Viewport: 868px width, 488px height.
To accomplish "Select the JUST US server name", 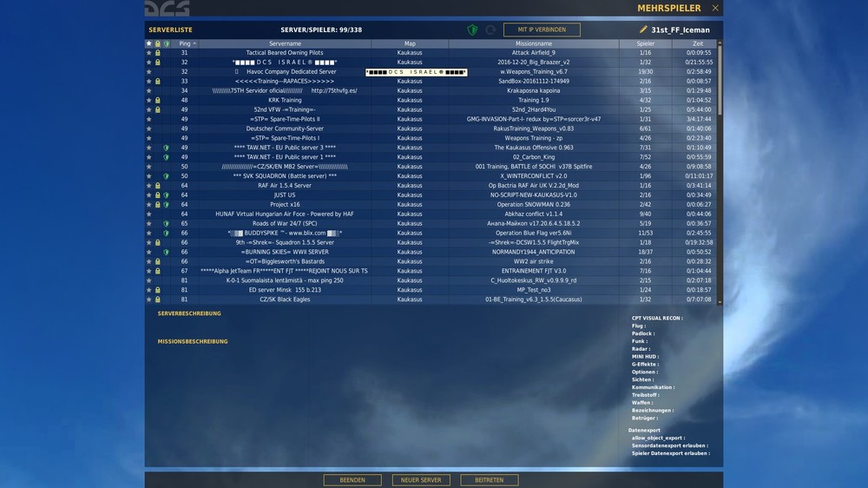I will 285,195.
